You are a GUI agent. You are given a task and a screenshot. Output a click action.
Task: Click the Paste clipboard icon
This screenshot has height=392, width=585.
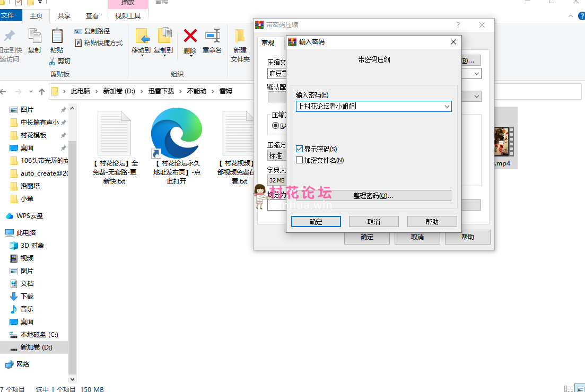pyautogui.click(x=57, y=36)
